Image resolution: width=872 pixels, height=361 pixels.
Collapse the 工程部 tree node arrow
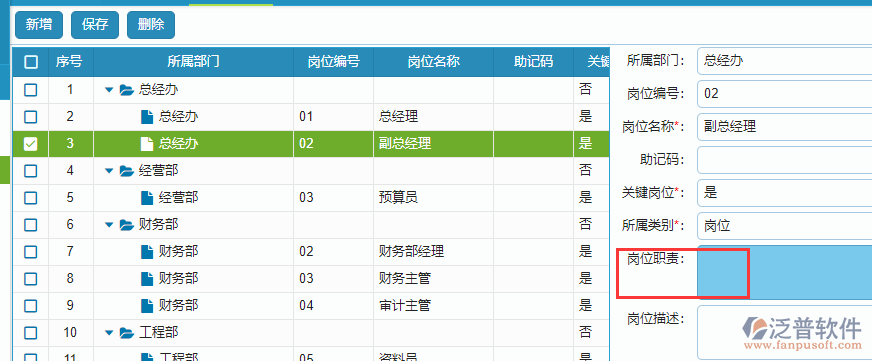click(109, 333)
